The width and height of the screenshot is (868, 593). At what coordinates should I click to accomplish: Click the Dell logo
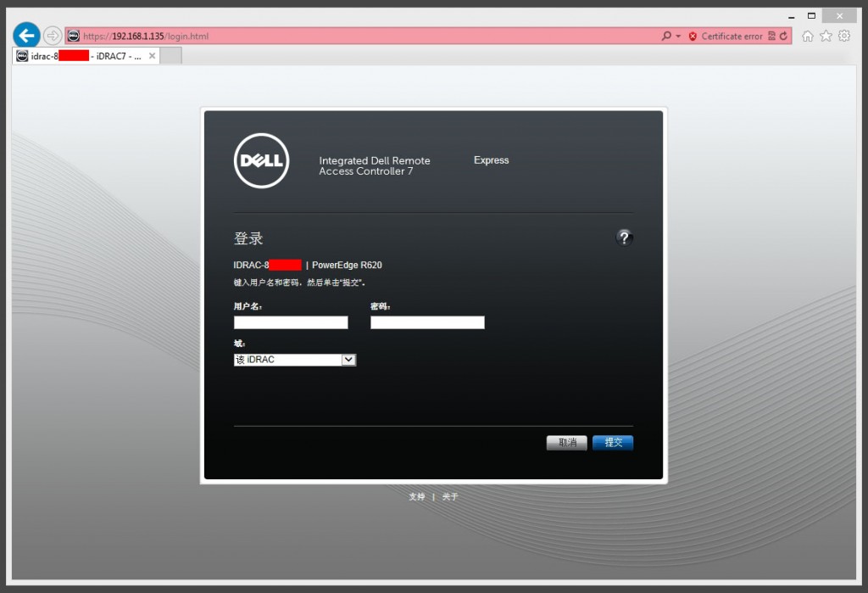pos(261,159)
